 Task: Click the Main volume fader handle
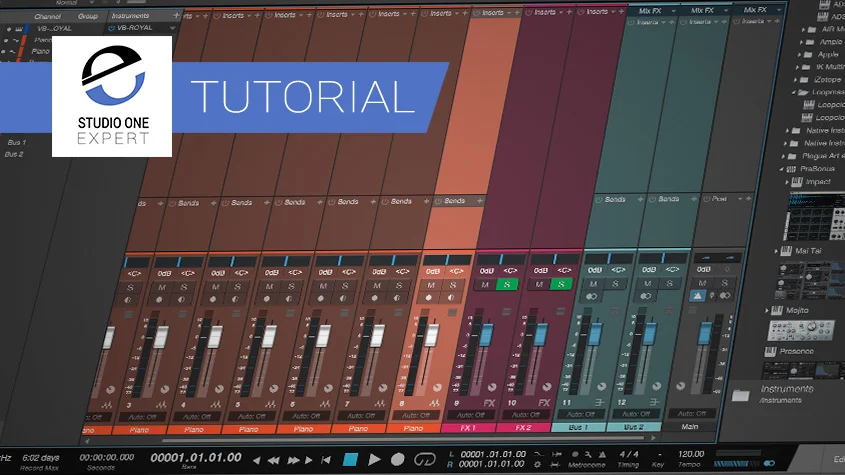[x=705, y=333]
